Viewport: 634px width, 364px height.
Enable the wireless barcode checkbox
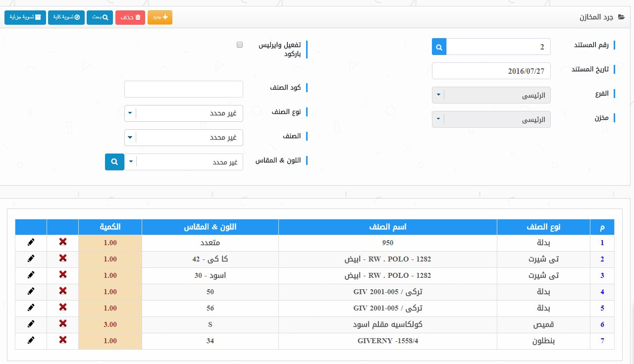click(x=240, y=45)
